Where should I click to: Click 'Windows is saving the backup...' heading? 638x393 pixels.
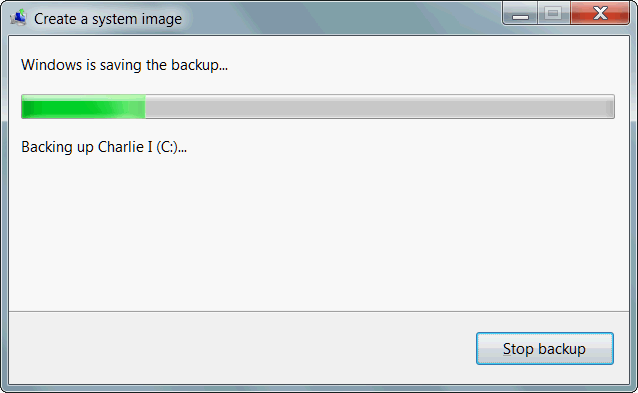pos(124,65)
